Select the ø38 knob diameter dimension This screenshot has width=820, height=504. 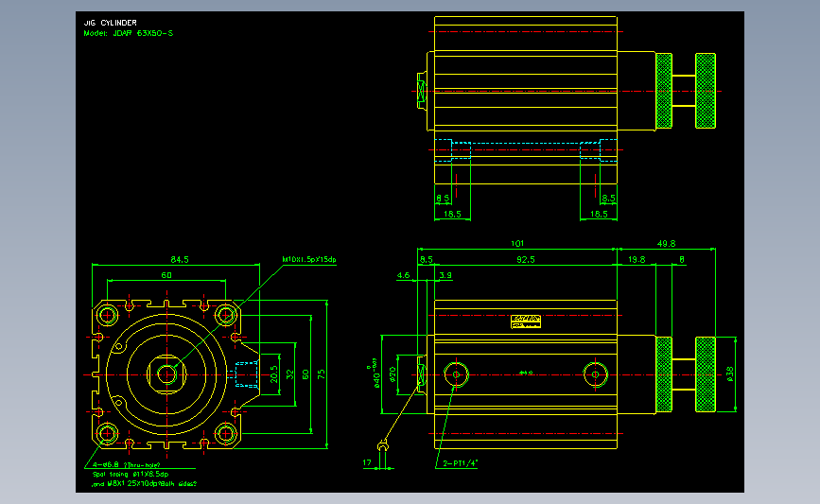tap(730, 374)
